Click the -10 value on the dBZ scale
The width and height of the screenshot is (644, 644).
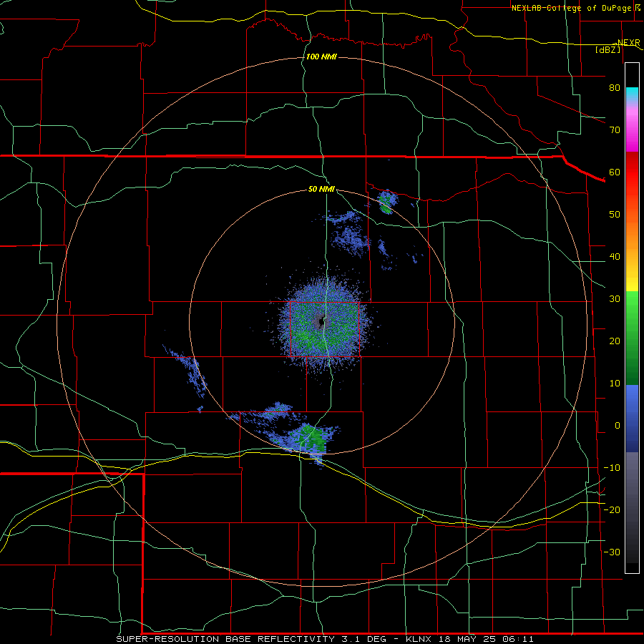[x=612, y=468]
